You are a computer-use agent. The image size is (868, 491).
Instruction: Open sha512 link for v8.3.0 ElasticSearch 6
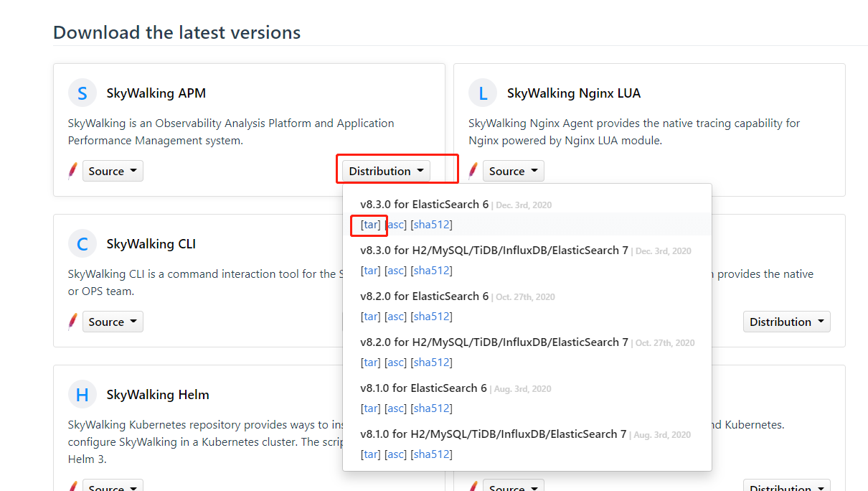coord(431,225)
